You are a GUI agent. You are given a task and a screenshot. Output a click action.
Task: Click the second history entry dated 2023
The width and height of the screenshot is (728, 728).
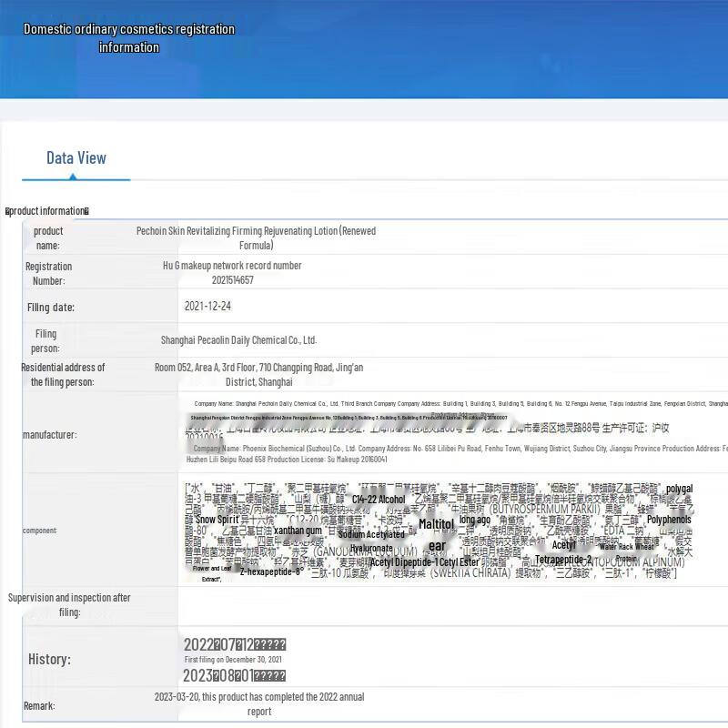pyautogui.click(x=235, y=676)
